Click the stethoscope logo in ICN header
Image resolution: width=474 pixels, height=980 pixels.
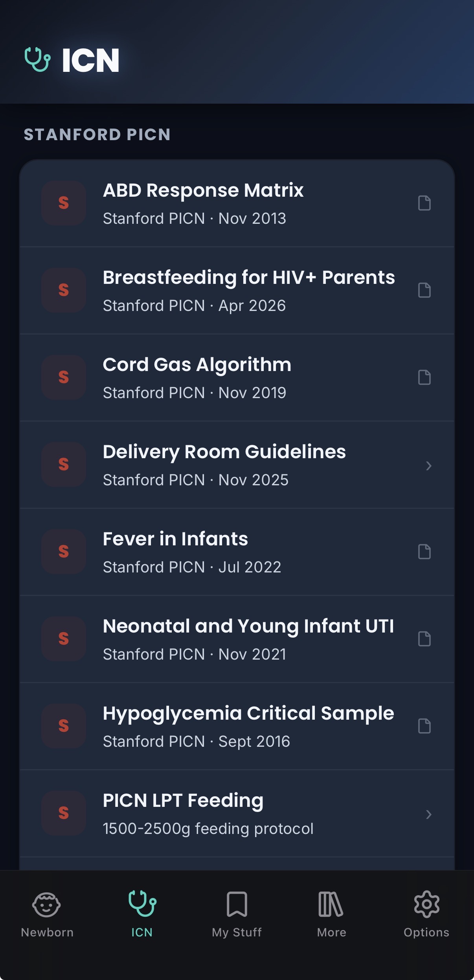[37, 60]
